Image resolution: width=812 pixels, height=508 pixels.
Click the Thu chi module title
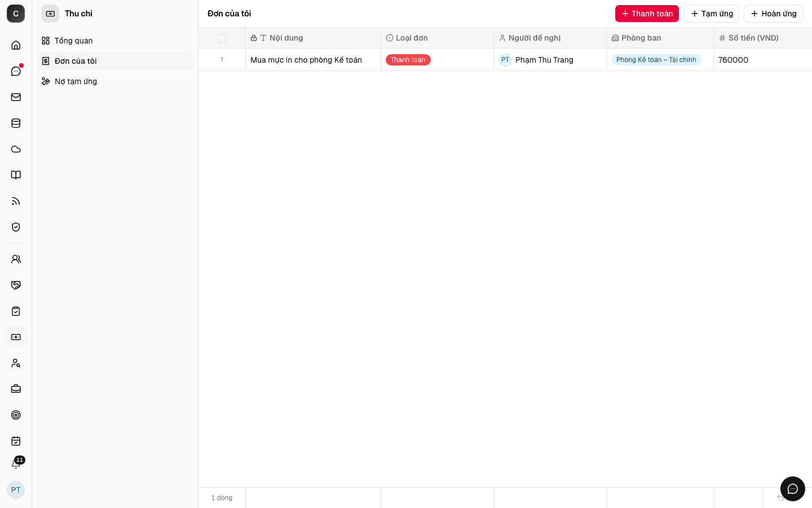tap(78, 14)
